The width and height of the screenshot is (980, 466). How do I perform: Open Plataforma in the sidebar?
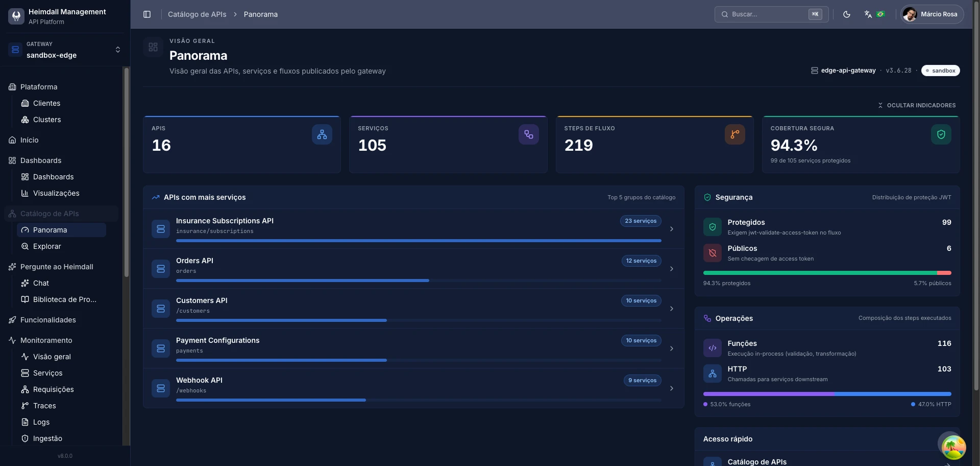pyautogui.click(x=61, y=87)
